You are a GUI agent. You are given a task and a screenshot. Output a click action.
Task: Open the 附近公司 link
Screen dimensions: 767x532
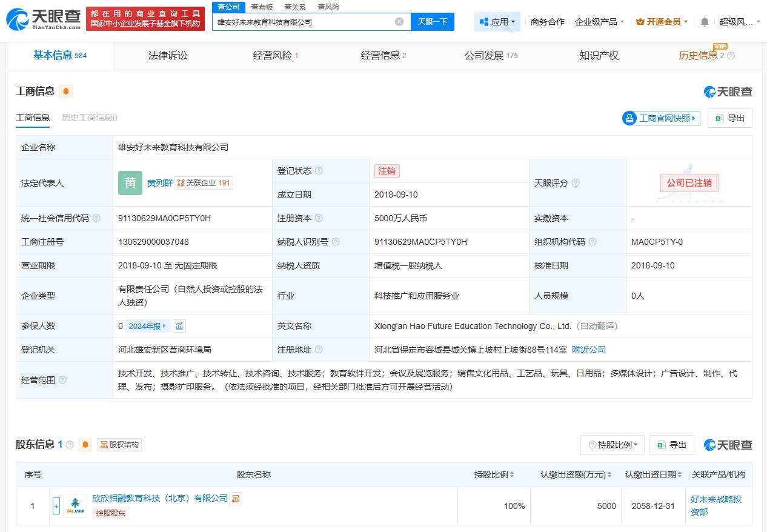[588, 350]
